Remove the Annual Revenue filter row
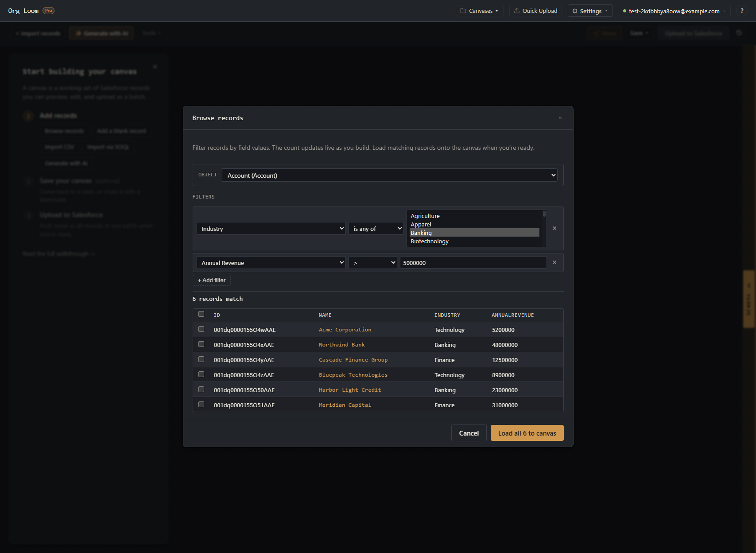The height and width of the screenshot is (553, 756). pos(554,262)
